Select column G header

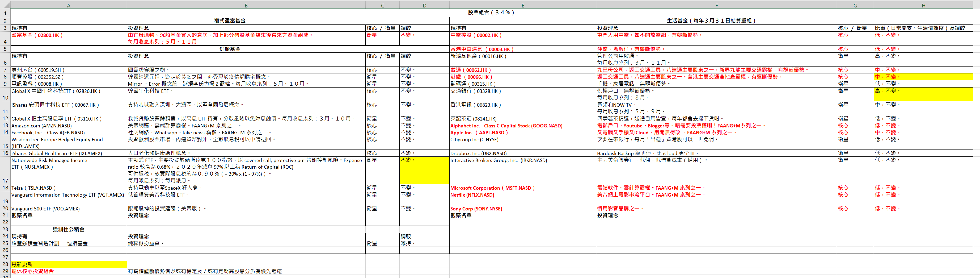pos(855,5)
